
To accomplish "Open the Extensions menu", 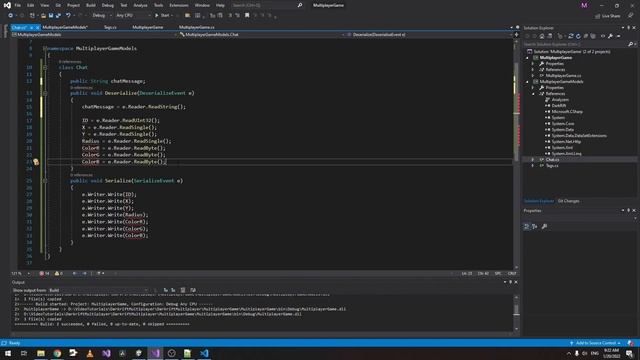I will (179, 5).
